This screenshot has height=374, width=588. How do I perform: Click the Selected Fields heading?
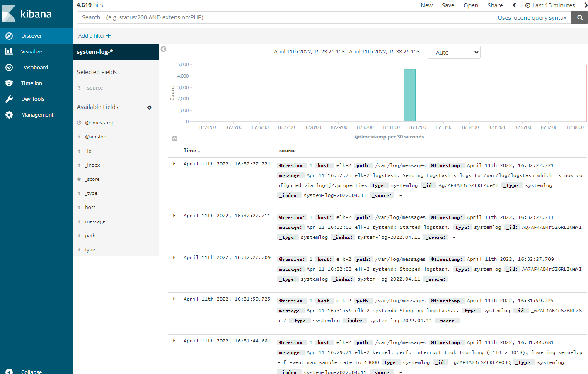coord(97,72)
